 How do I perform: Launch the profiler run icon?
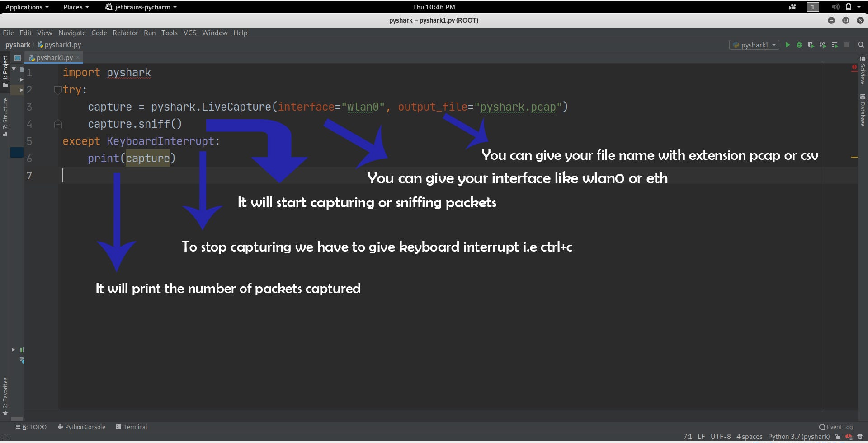823,45
